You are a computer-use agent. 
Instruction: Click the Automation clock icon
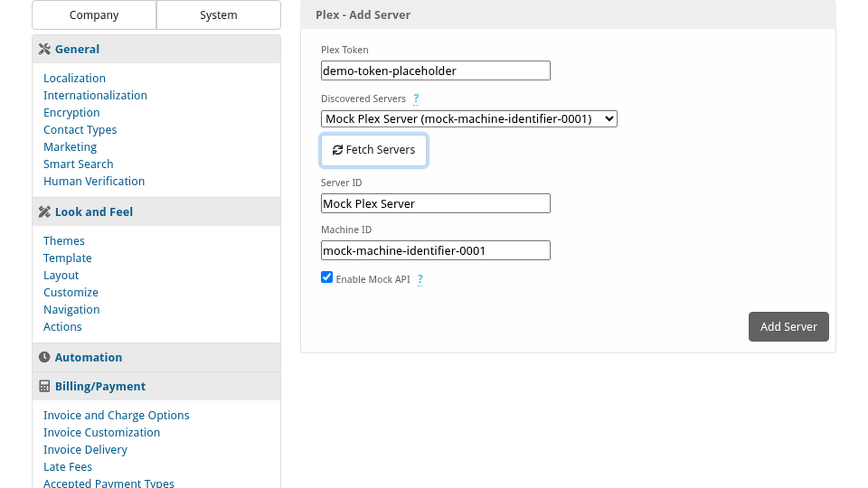point(44,357)
